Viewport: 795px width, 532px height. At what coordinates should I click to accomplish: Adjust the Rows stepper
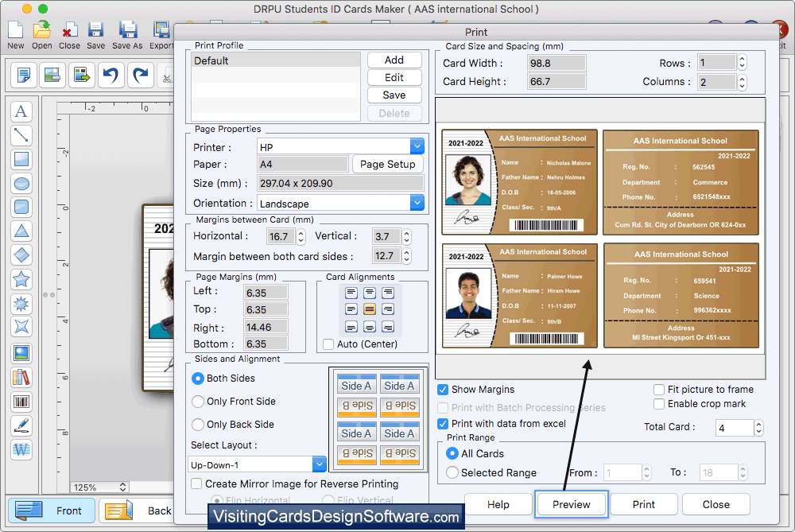pos(743,62)
